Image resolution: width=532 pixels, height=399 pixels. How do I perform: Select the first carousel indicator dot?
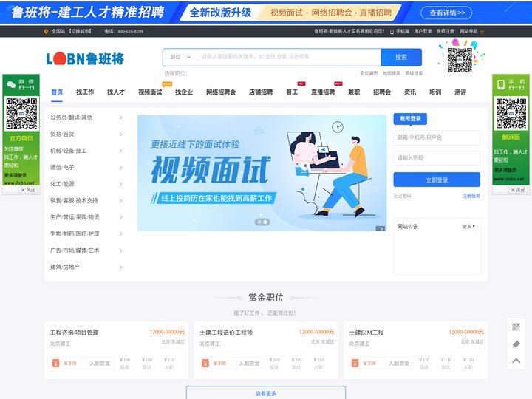click(x=259, y=222)
